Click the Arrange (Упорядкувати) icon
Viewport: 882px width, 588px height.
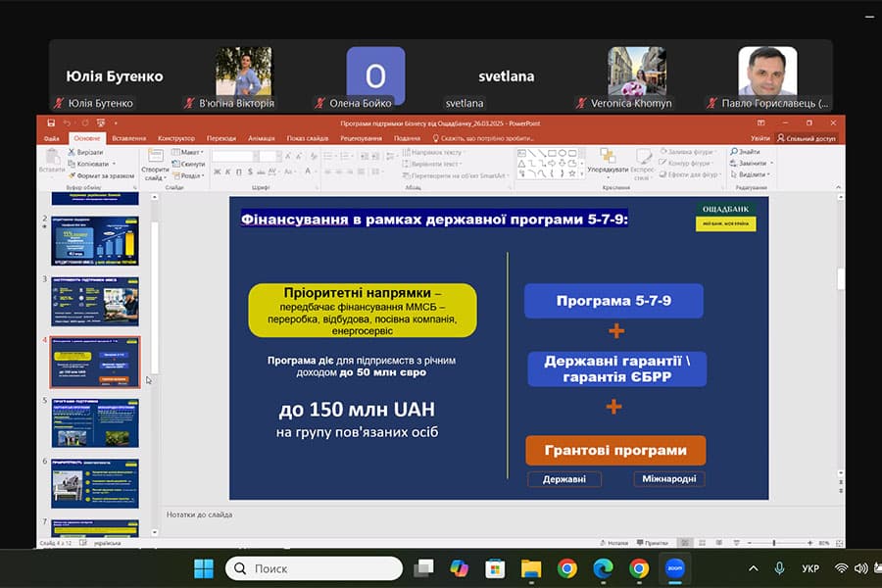608,162
